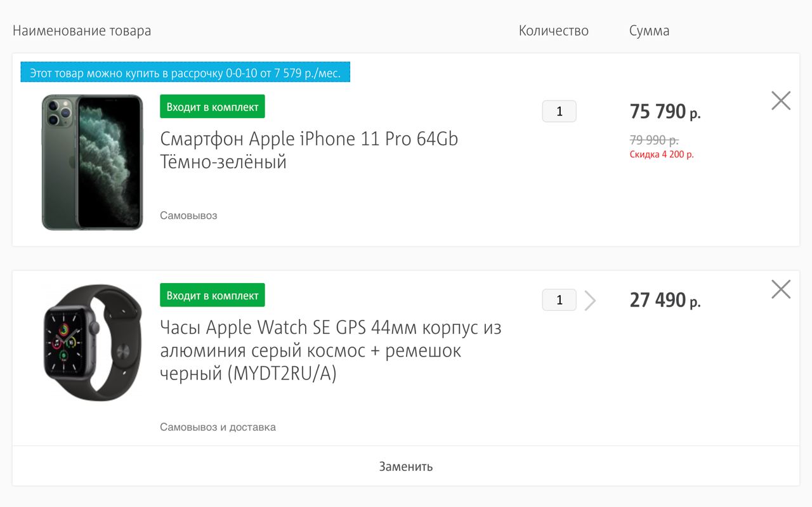Click the "Сумма" column header
812x507 pixels.
point(649,30)
